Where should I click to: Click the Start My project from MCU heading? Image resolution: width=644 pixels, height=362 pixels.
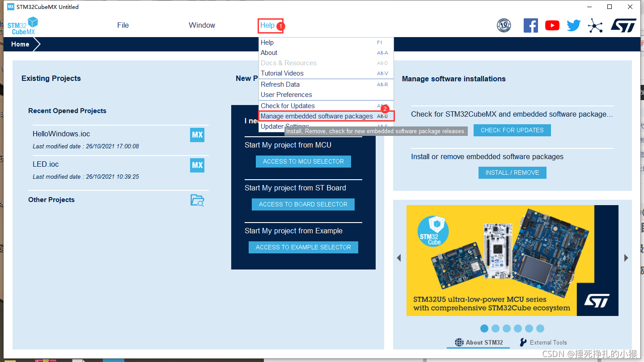coord(288,145)
